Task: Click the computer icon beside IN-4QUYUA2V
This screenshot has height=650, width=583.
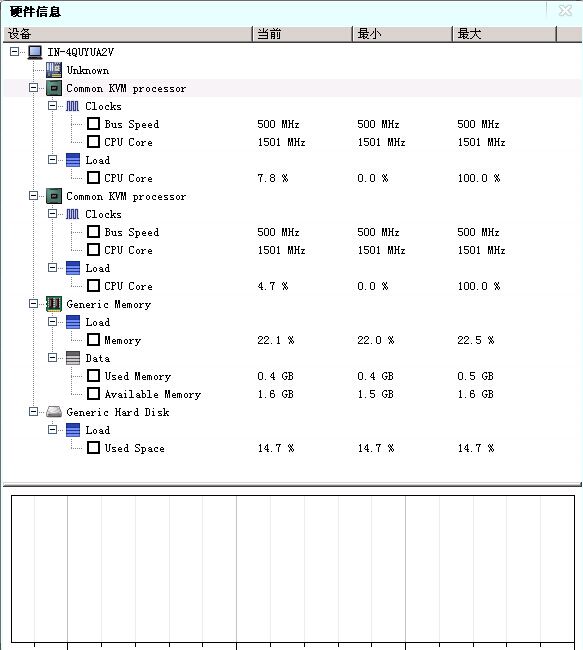Action: coord(35,52)
